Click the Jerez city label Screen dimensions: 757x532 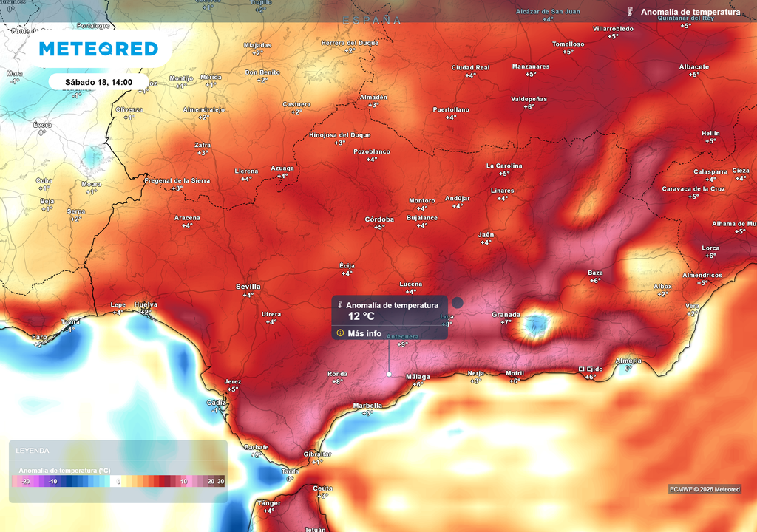[x=233, y=381]
